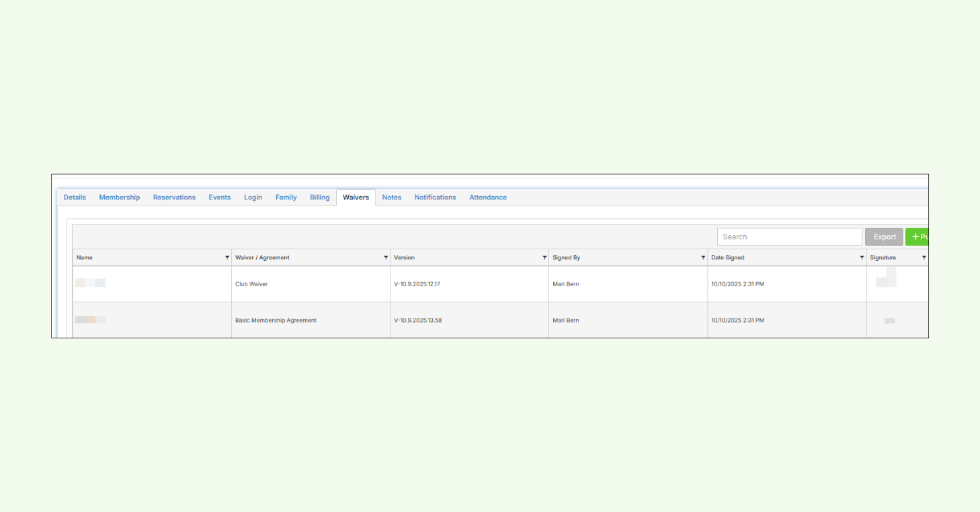Image resolution: width=980 pixels, height=512 pixels.
Task: Open the filter for the Name column
Action: 227,257
